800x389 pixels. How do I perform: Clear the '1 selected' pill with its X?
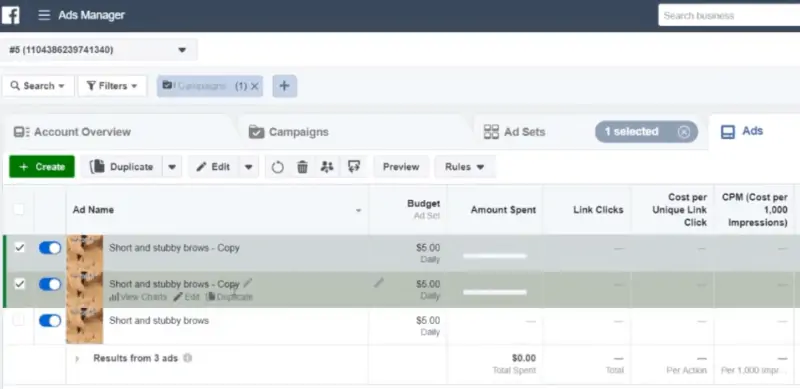coord(684,132)
